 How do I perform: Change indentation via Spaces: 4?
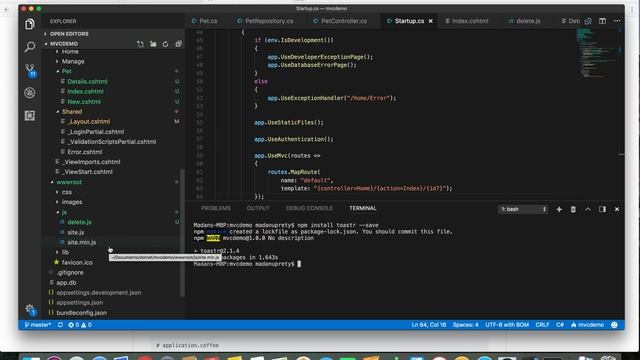coord(465,325)
